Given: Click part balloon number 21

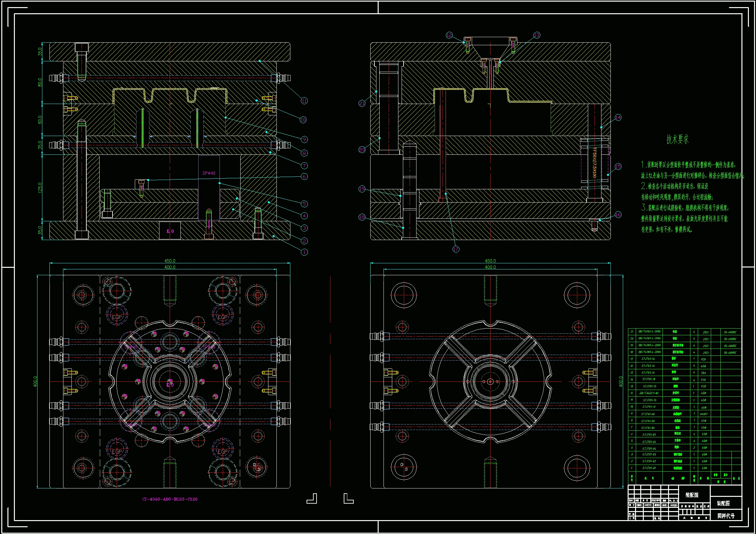Looking at the screenshot, I should (362, 103).
